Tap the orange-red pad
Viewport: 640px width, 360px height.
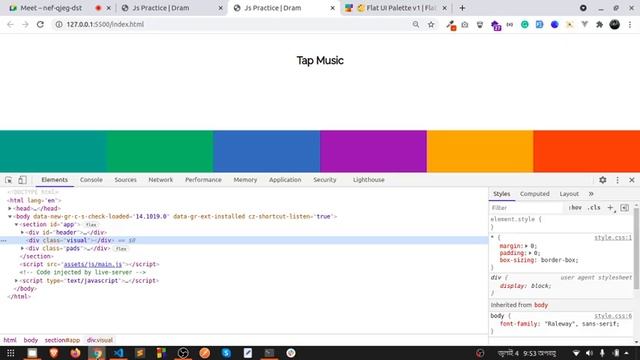pos(587,151)
